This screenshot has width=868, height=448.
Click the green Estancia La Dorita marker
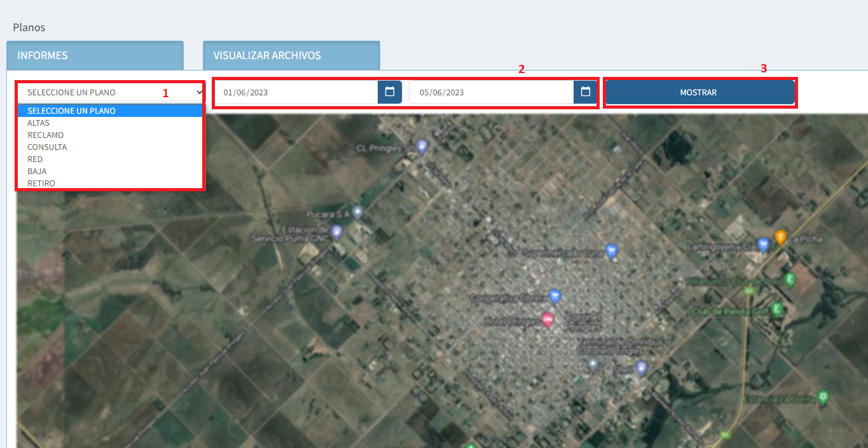coord(823,398)
